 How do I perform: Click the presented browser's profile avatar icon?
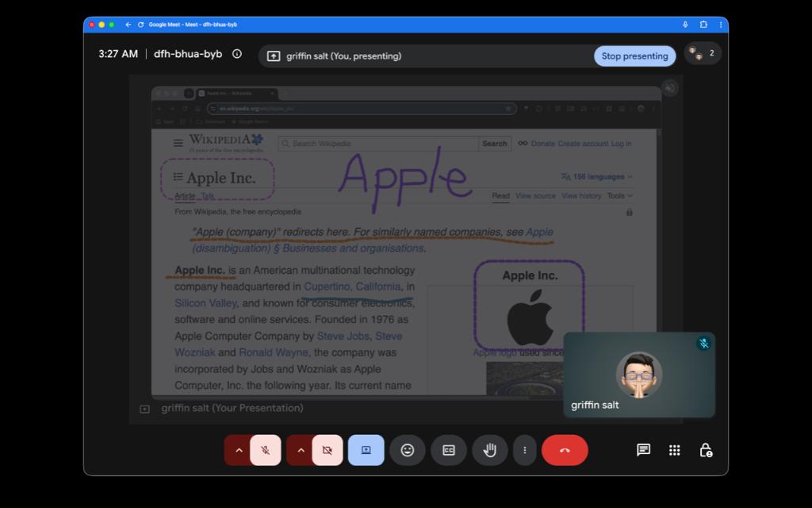641,108
